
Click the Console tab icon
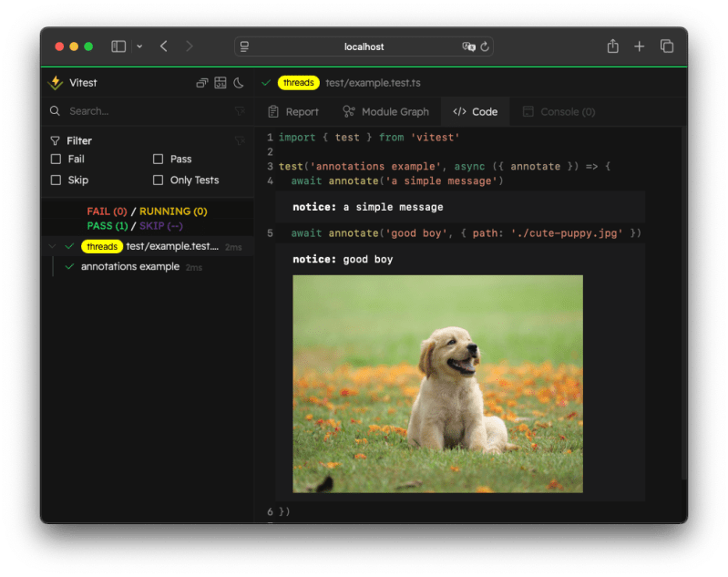(528, 111)
